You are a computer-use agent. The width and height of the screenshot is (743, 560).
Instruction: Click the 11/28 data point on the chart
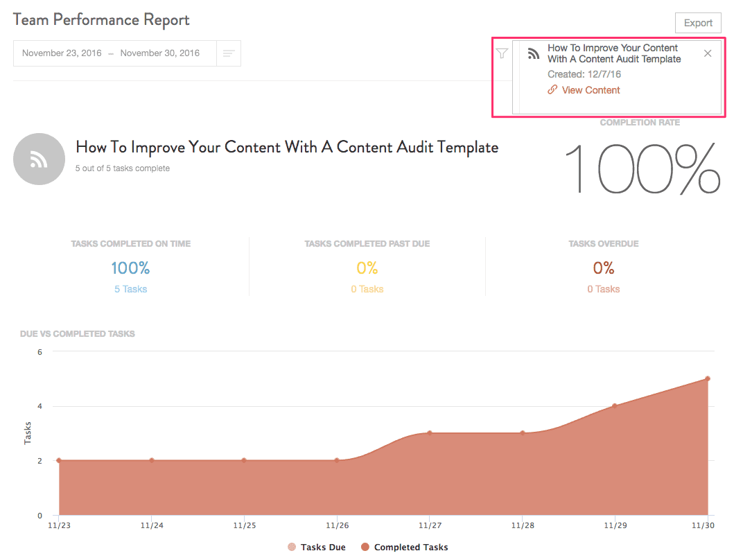click(x=523, y=432)
